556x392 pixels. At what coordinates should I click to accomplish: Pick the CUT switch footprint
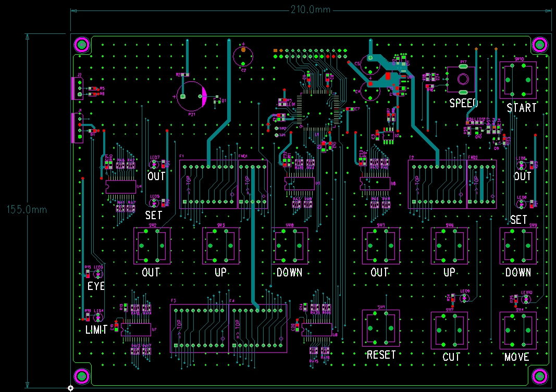pyautogui.click(x=449, y=331)
